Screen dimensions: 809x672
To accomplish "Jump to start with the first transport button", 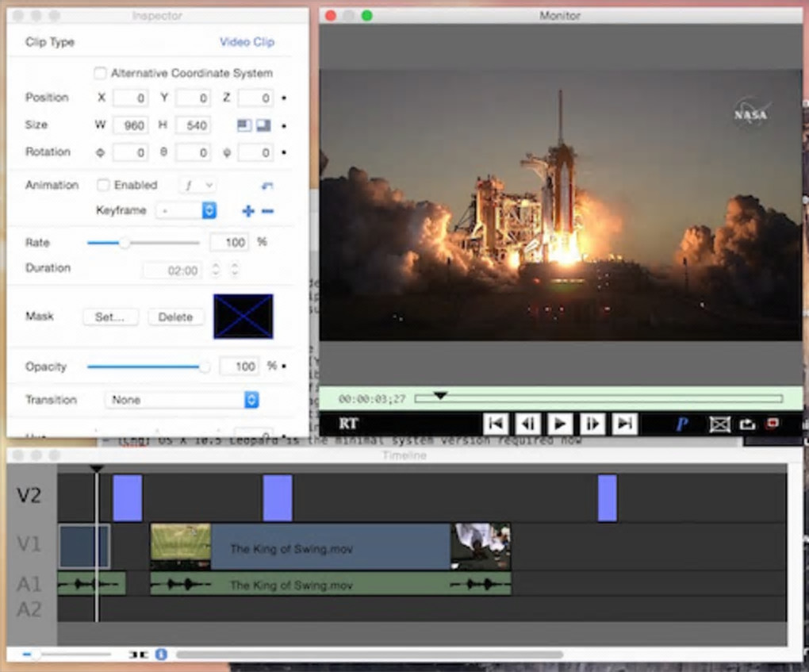I will point(495,424).
